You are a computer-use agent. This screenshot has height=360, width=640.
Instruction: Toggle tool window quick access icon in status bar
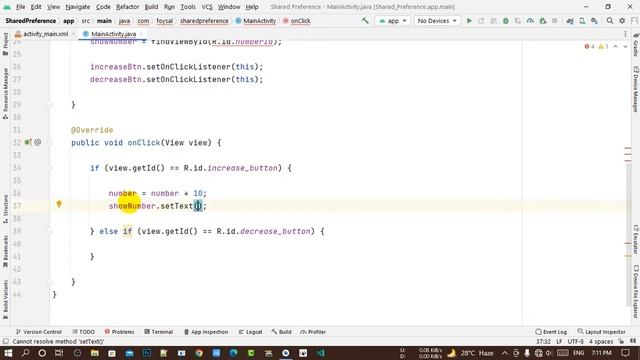5,341
